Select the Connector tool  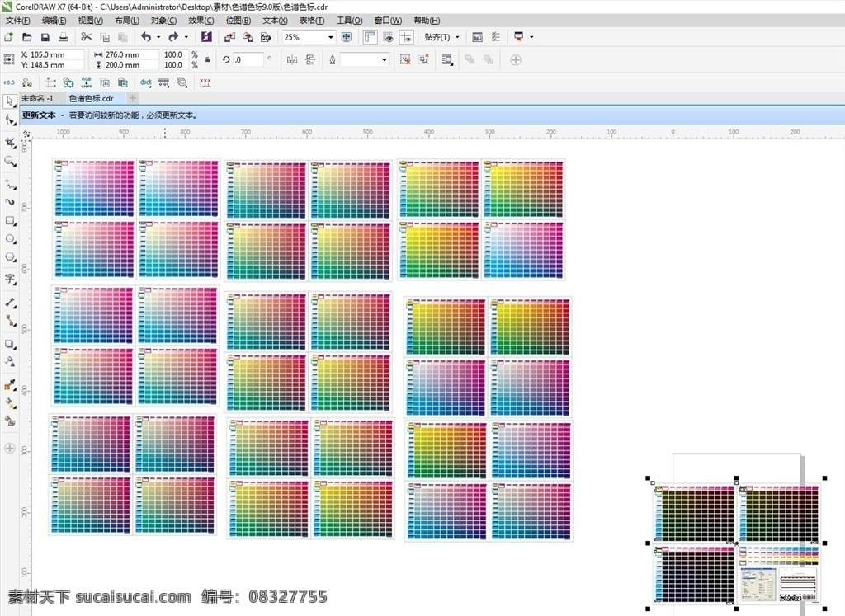[x=10, y=321]
